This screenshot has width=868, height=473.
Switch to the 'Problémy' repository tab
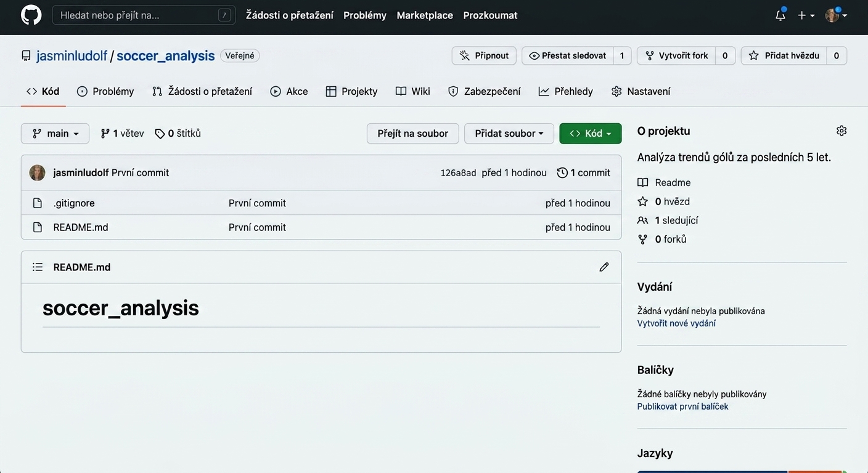[x=105, y=91]
